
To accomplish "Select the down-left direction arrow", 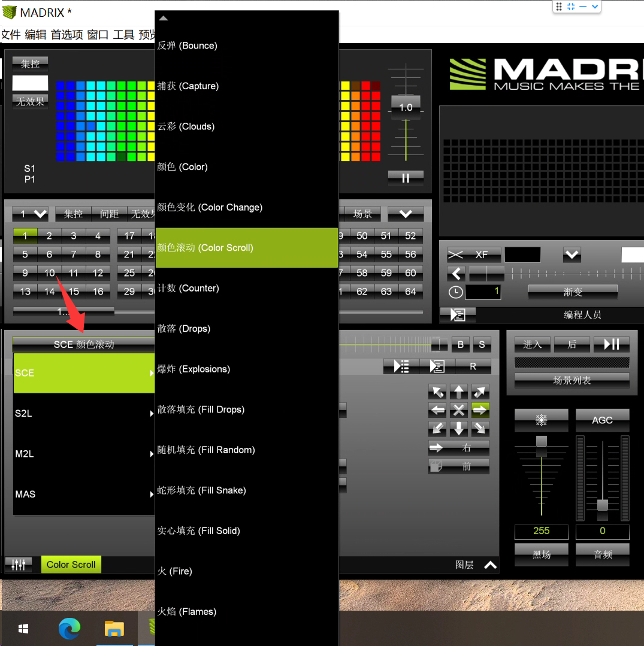I will [437, 429].
